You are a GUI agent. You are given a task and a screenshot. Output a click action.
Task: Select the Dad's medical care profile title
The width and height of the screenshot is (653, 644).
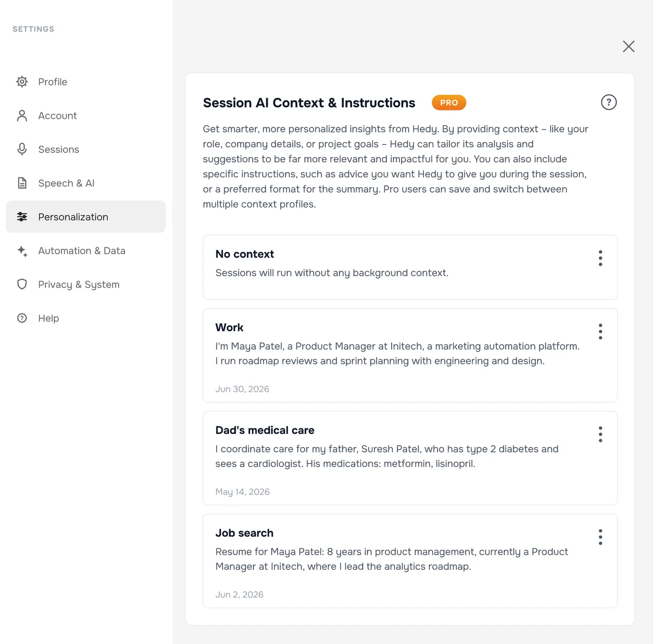264,431
